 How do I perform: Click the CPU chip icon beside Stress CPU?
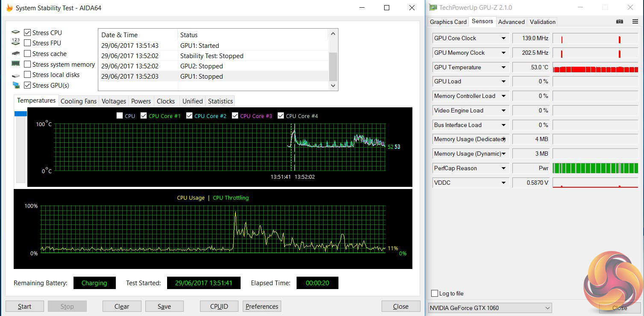(x=16, y=32)
